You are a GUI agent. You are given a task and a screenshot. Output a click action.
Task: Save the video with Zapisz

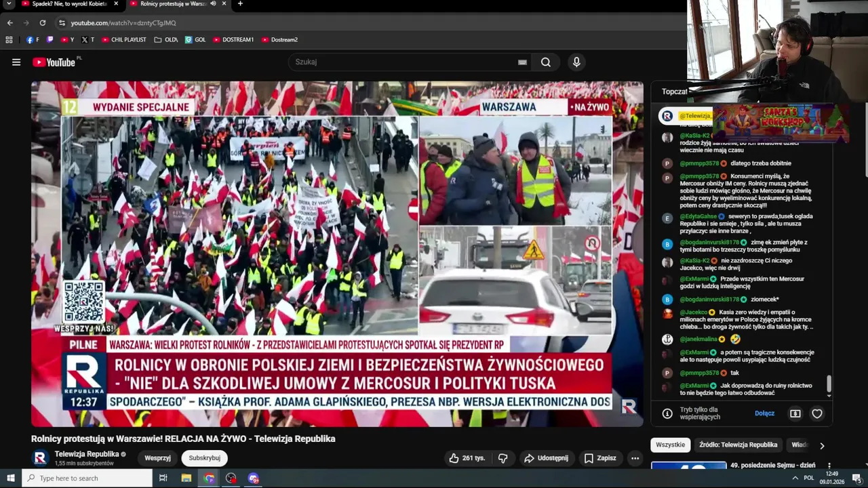(600, 458)
